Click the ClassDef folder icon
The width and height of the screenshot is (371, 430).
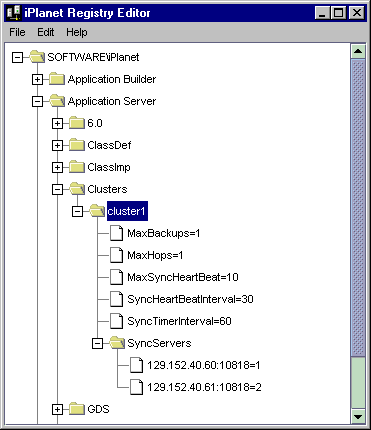[77, 145]
